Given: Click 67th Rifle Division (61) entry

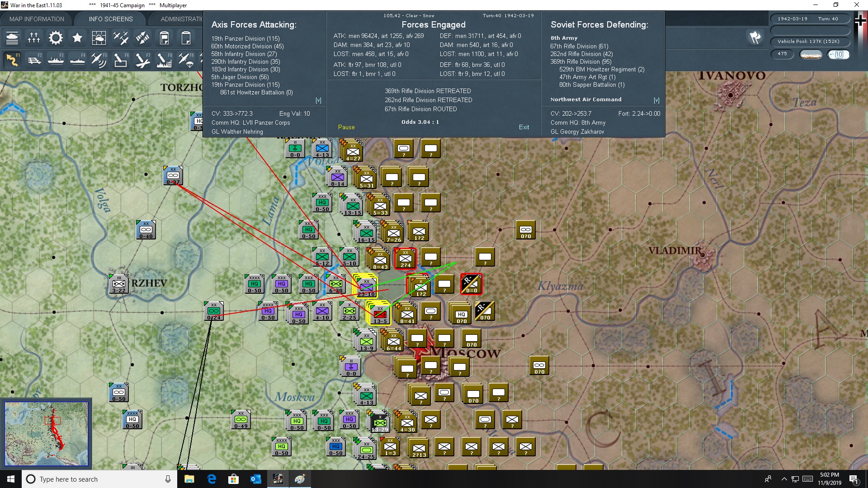Looking at the screenshot, I should pos(579,46).
